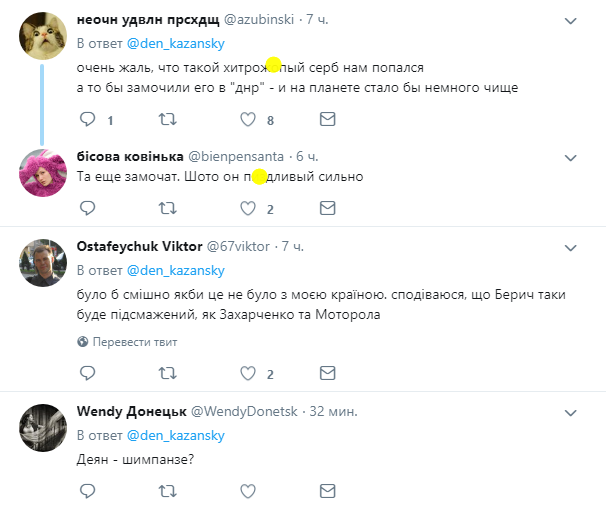
Task: Expand the options chevron on bienpensanta's tweet
Action: [x=570, y=158]
